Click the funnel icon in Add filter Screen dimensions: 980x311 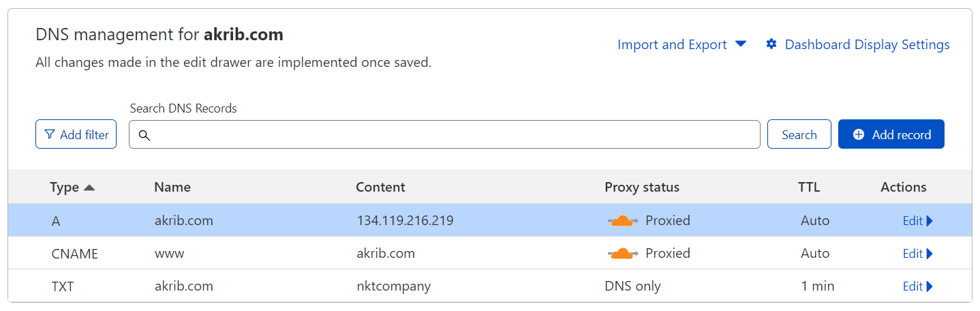[49, 134]
